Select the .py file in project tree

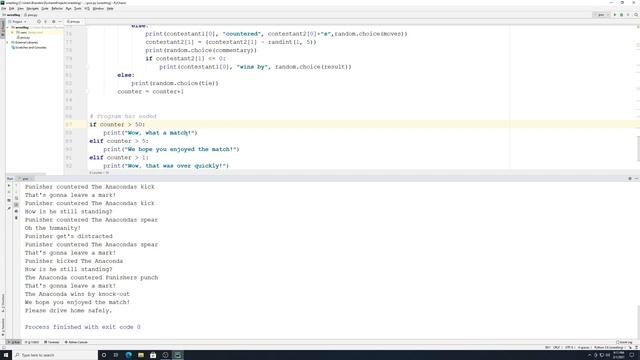23,38
